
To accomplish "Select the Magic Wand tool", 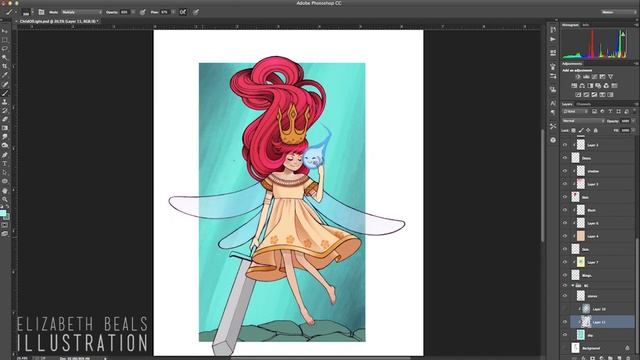I will click(x=5, y=58).
